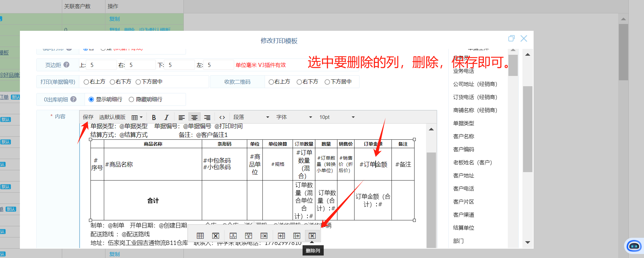This screenshot has width=644, height=258.
Task: Open the source code view icon
Action: pyautogui.click(x=222, y=117)
